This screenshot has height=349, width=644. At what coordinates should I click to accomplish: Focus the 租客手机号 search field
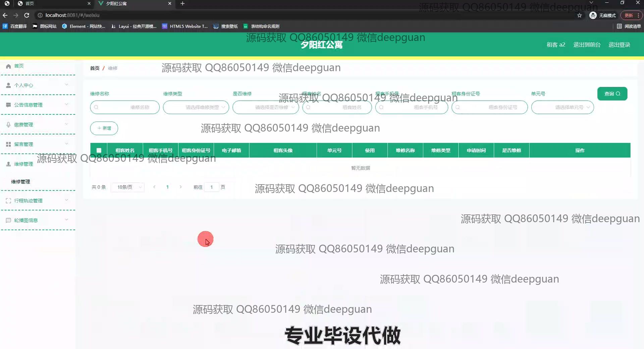tap(412, 107)
